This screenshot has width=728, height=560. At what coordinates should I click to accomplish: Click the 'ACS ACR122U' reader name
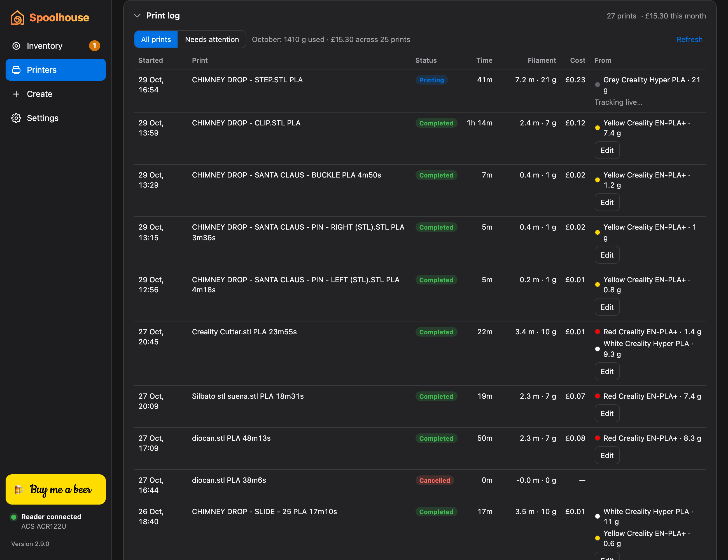coord(44,526)
